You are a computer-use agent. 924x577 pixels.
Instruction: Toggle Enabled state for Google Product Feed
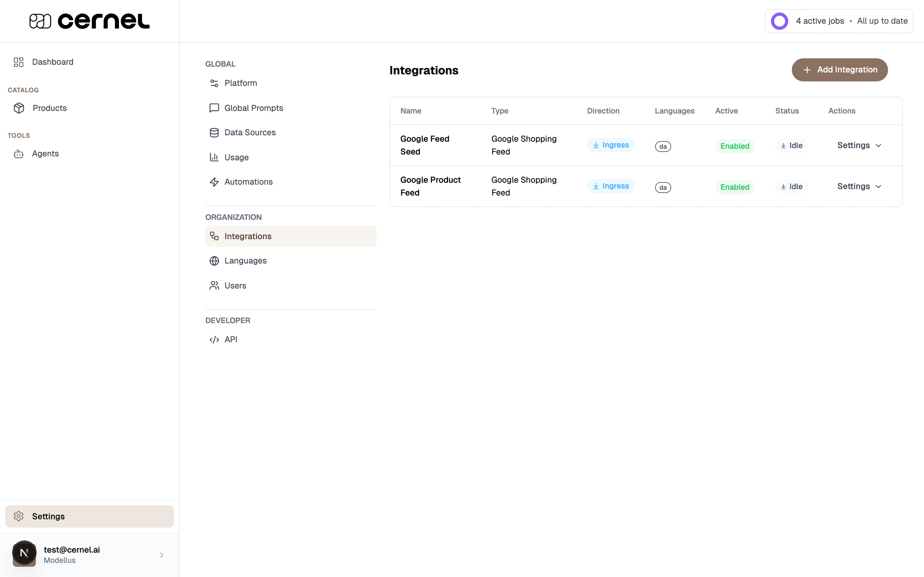tap(735, 187)
